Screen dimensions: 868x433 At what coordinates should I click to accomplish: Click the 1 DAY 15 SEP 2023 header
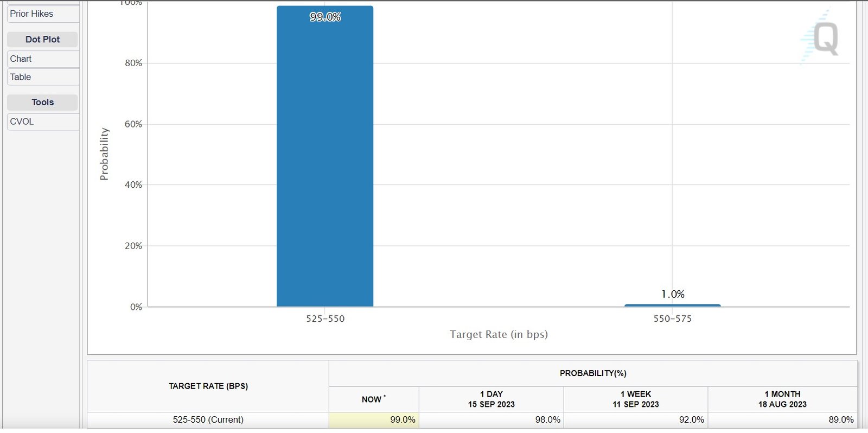pos(491,399)
